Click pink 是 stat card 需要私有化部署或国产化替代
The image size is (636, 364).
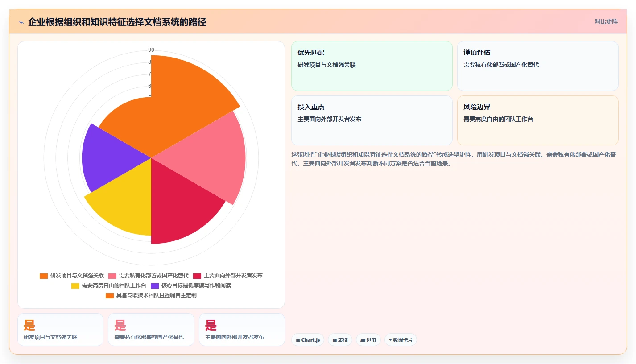(151, 330)
